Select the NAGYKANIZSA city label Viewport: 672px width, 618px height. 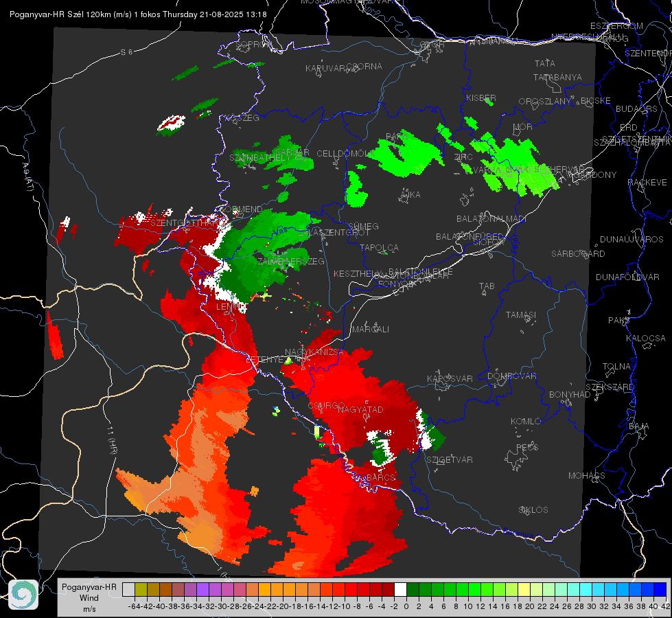[314, 352]
